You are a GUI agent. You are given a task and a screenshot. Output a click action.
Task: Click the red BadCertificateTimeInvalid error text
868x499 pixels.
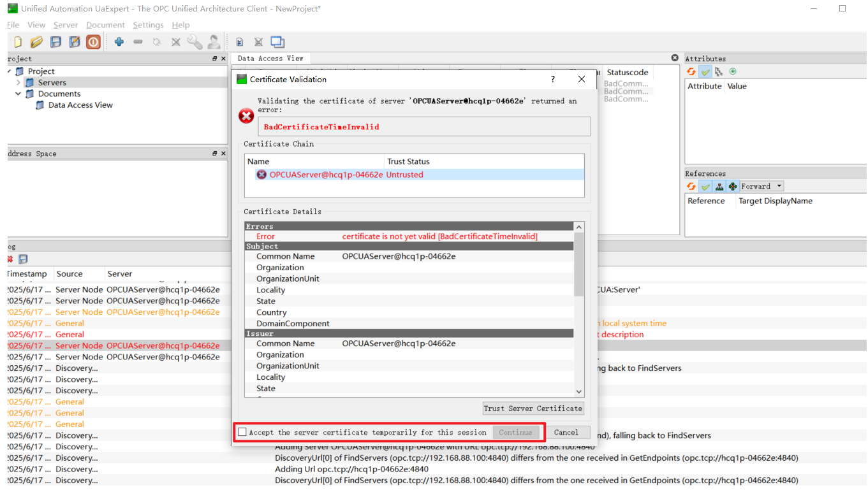pos(321,127)
